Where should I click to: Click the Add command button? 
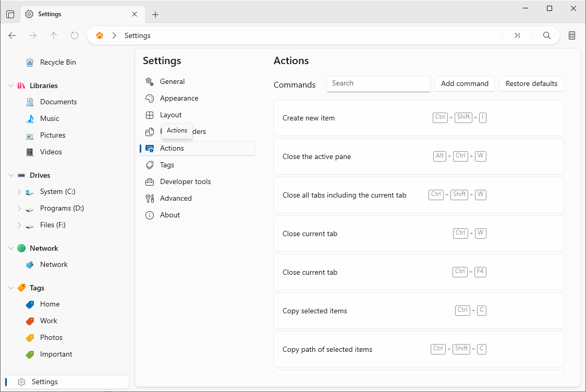(465, 84)
